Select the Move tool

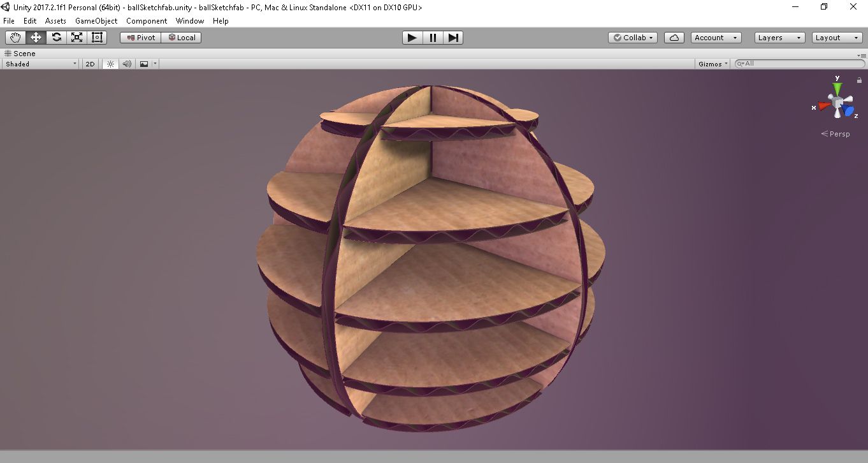pyautogui.click(x=36, y=38)
